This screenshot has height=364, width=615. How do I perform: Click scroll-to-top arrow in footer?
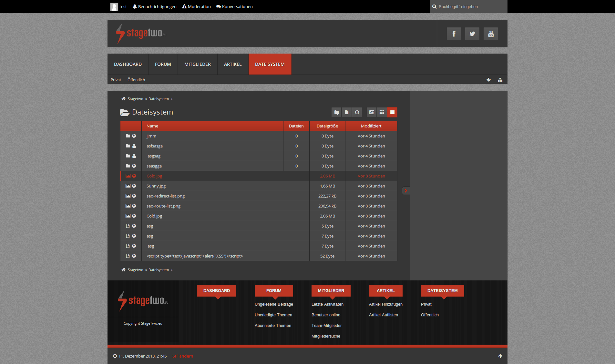coord(500,356)
